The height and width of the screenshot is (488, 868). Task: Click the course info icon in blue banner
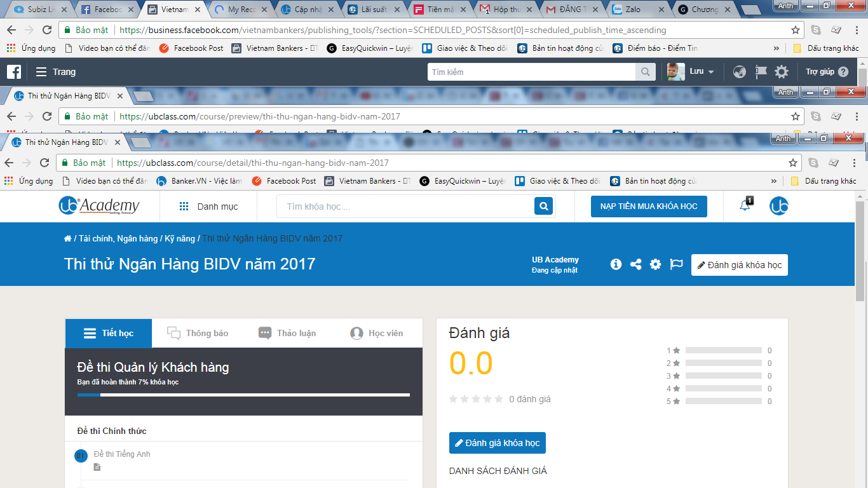[616, 264]
